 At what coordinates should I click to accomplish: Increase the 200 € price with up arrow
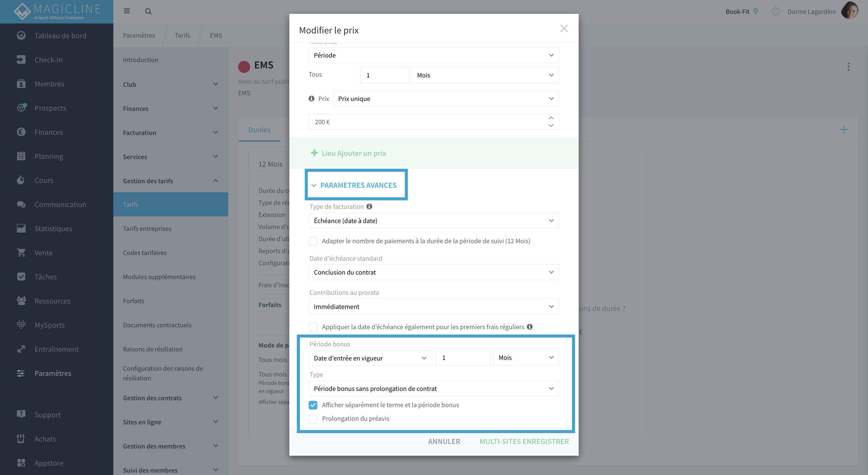(551, 118)
